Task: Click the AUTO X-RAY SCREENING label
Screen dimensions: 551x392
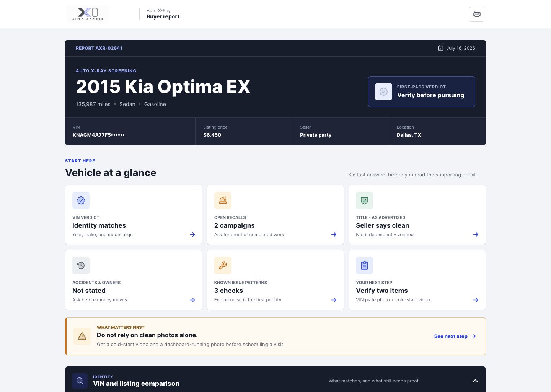Action: click(x=106, y=71)
